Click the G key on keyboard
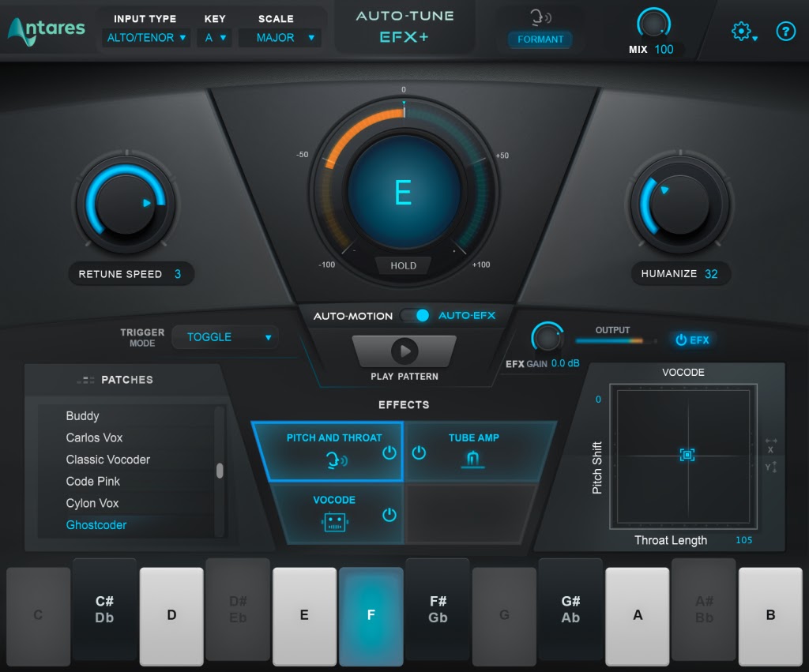Viewport: 809px width, 672px height. (x=504, y=616)
